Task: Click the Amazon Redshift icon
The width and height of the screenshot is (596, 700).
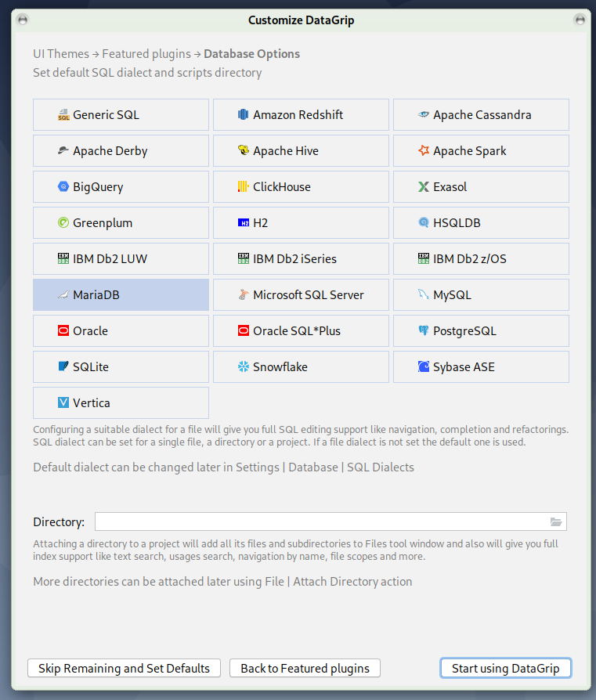Action: (244, 115)
